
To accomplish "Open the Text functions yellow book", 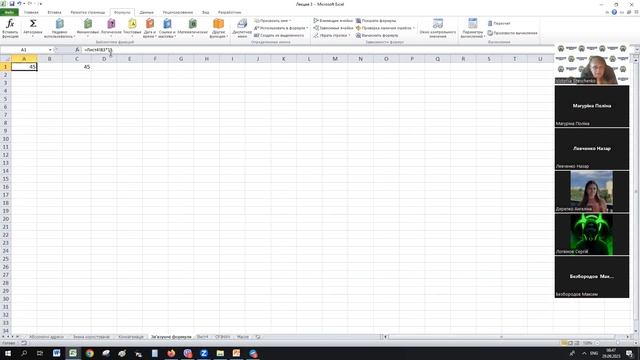I will [132, 24].
